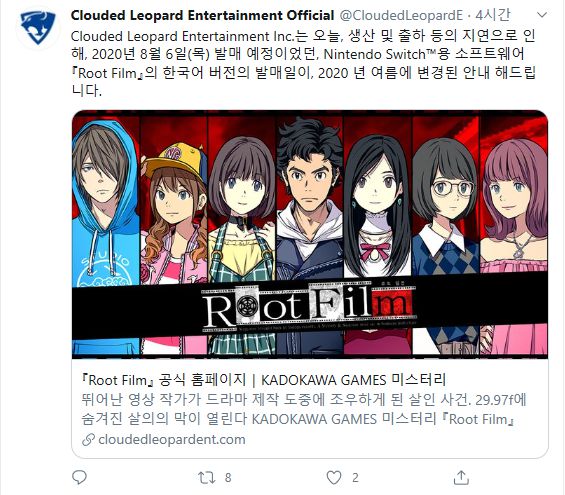Click the link chain icon beside cloudedleopardent.com

(88, 440)
